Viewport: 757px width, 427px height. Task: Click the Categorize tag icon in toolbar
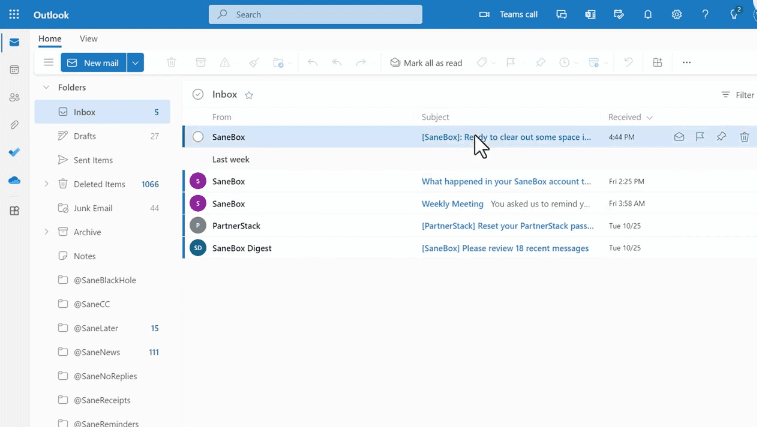482,62
